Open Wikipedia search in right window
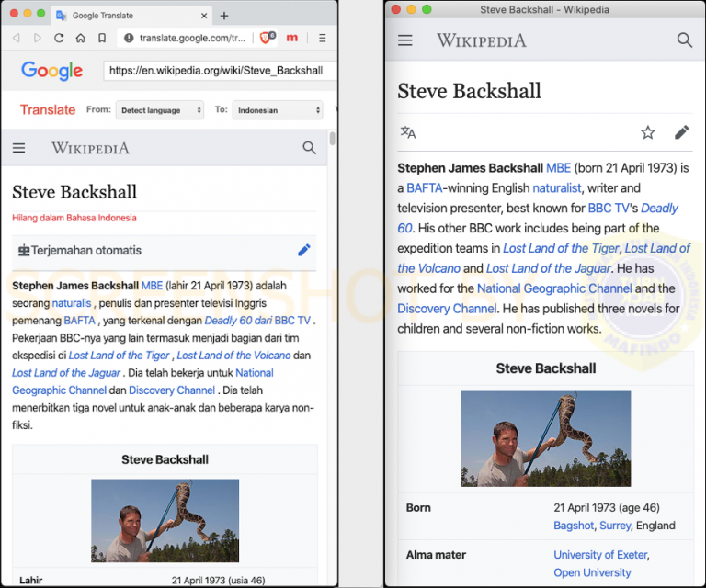 [x=684, y=40]
